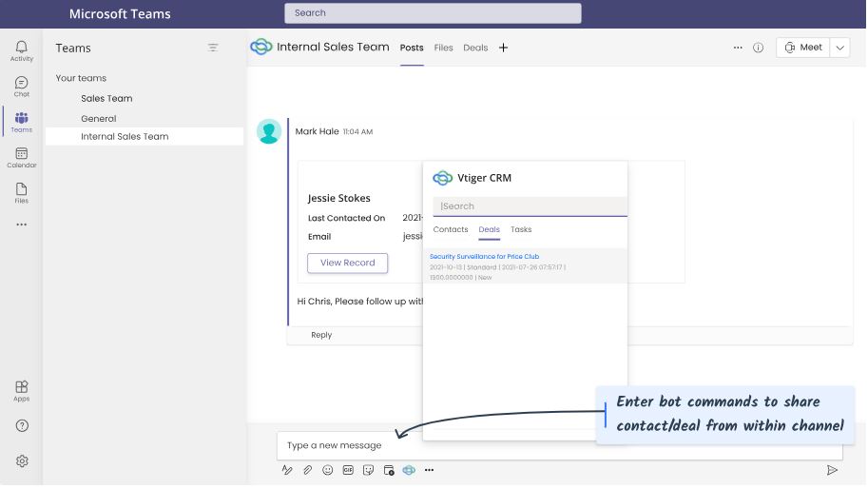Screen dimensions: 868x489
Task: Click the Your teams heading
Action: pos(81,78)
